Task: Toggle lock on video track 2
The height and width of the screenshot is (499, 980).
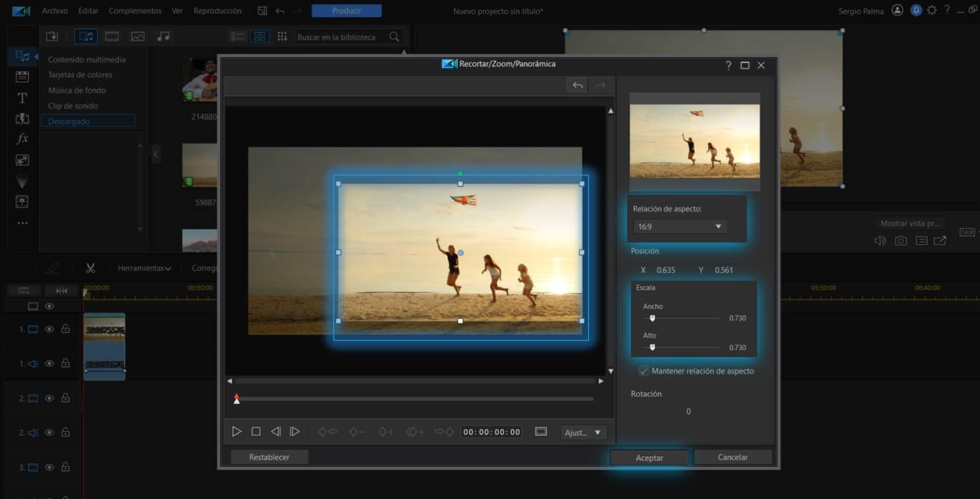Action: (65, 398)
